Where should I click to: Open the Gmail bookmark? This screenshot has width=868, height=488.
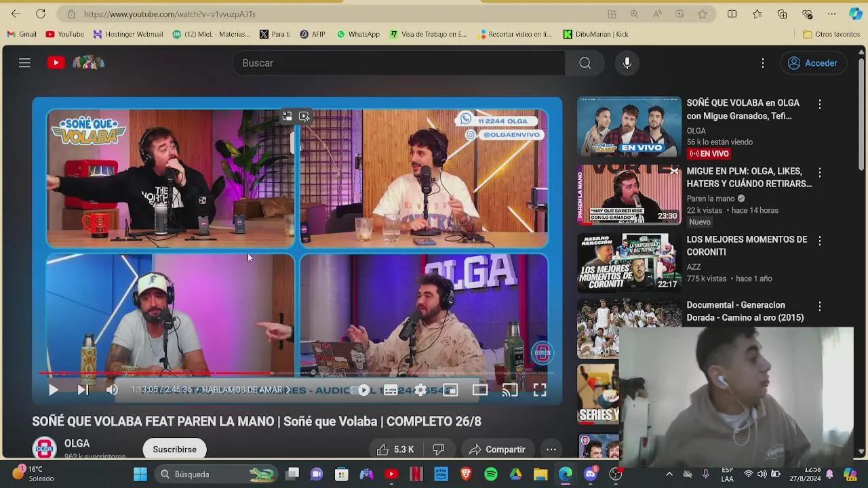pyautogui.click(x=22, y=34)
